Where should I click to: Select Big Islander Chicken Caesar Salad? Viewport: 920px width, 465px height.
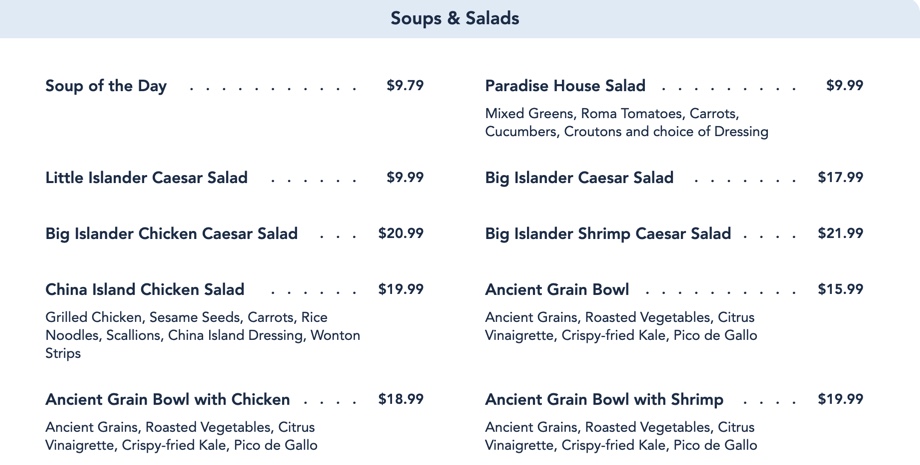(171, 234)
